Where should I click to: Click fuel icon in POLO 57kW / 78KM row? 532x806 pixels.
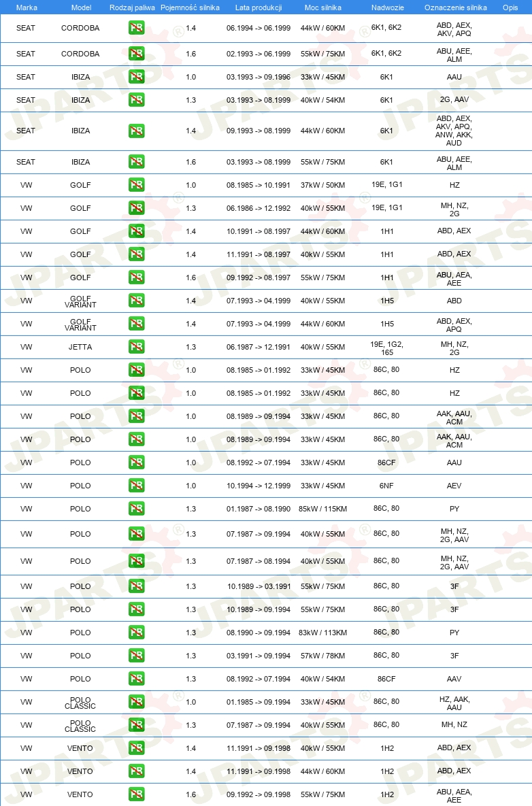[136, 656]
